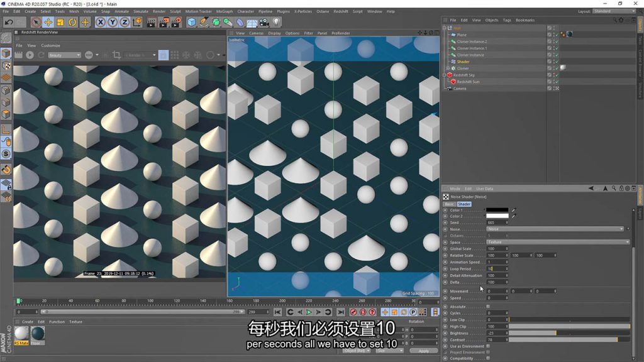
Task: Click the Record Active Objects button
Action: [353, 312]
